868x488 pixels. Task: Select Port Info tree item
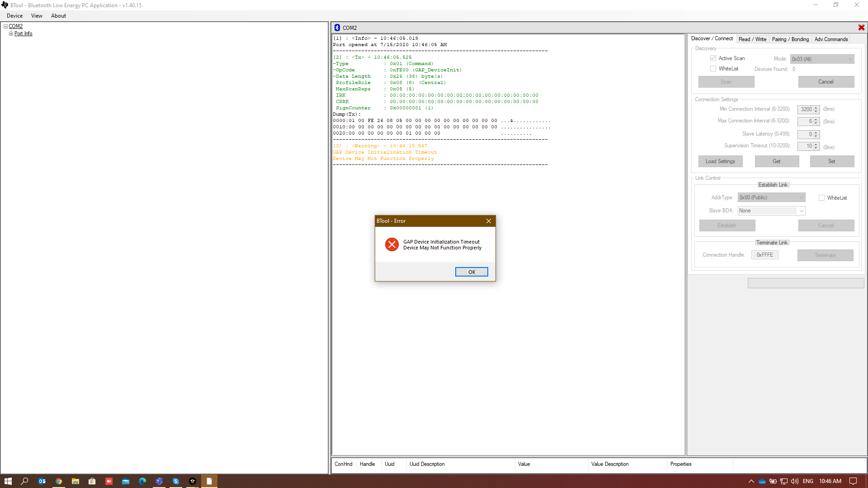tap(23, 33)
